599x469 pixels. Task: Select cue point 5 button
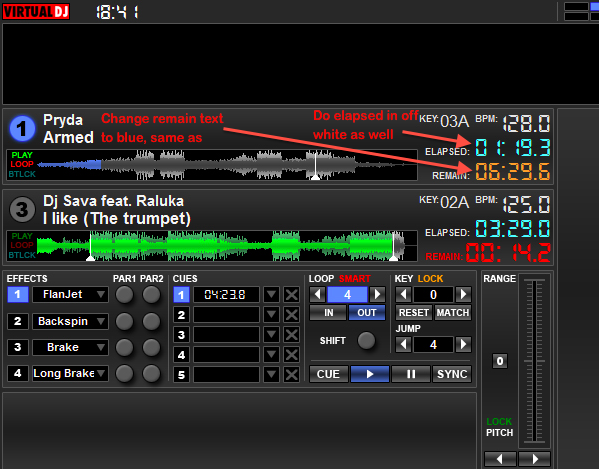coord(181,375)
